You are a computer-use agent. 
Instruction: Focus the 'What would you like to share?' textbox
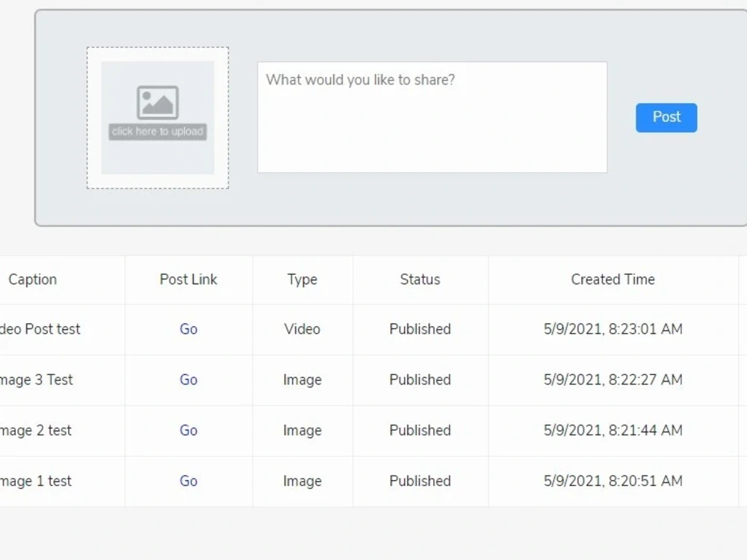coord(432,117)
